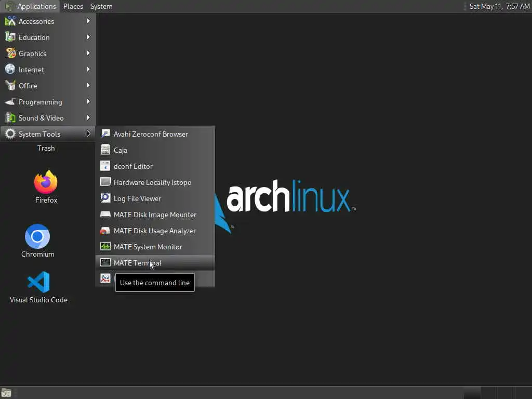Click the MATE Disk Image Mounter icon
The height and width of the screenshot is (399, 532).
[105, 214]
